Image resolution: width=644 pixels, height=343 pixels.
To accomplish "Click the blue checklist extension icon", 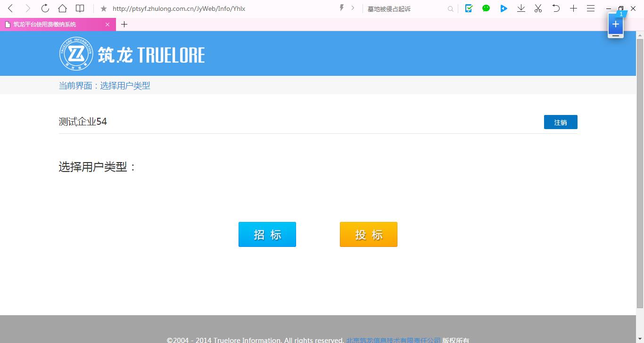I will pos(469,8).
